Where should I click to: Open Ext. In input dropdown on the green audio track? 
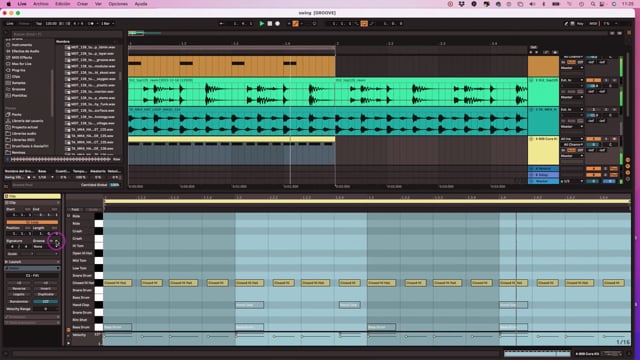(x=572, y=80)
